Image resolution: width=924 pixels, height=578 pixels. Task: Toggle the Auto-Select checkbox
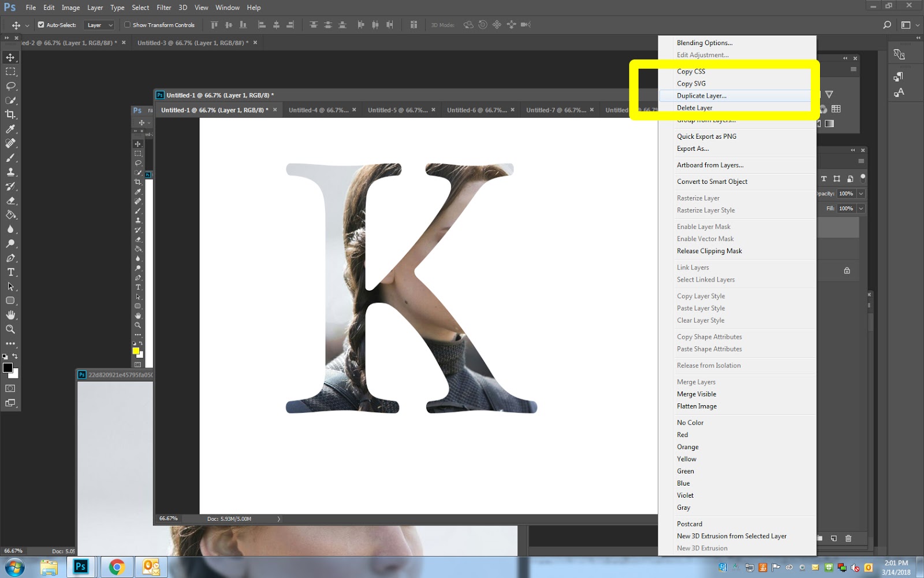pos(41,25)
